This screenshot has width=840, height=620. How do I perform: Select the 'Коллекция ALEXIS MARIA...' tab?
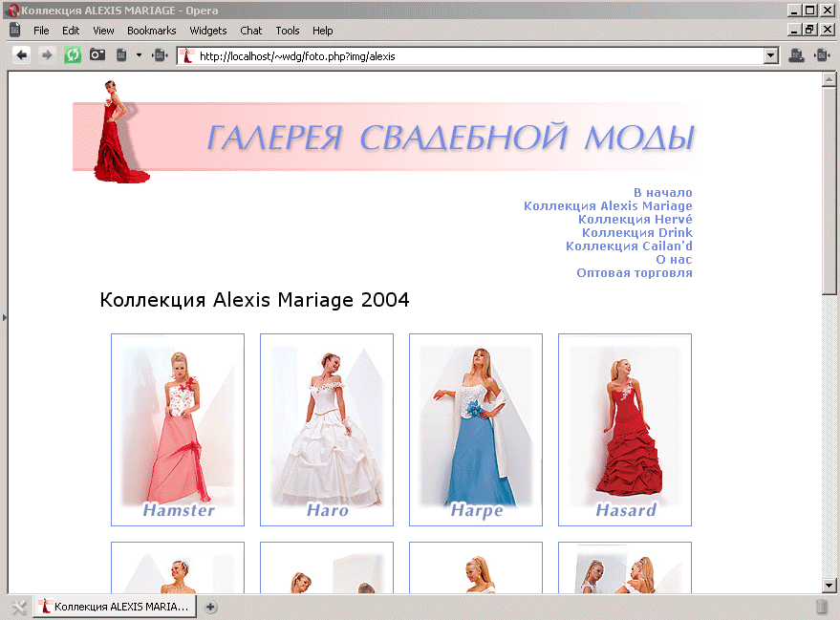pyautogui.click(x=116, y=607)
